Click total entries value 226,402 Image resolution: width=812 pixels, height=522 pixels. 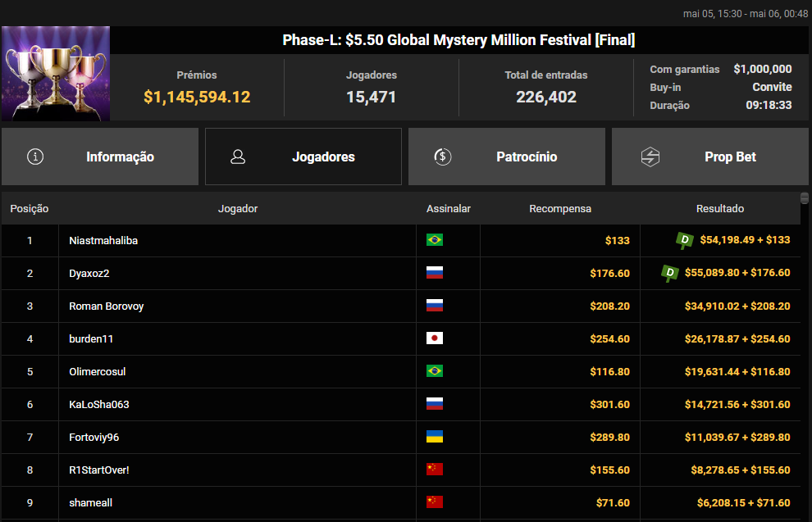tap(546, 97)
